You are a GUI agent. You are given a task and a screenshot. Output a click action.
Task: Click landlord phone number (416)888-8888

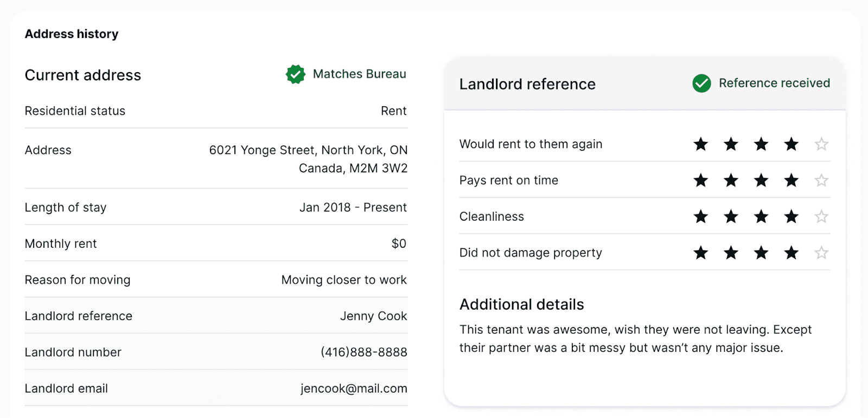pos(363,352)
